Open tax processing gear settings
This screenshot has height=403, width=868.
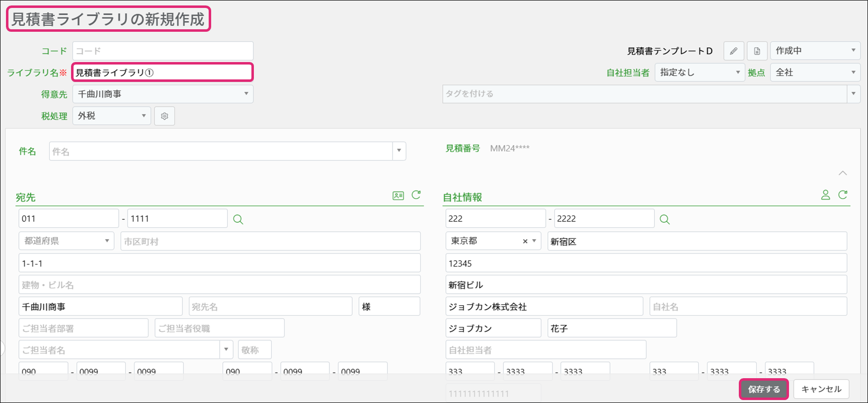[x=164, y=116]
